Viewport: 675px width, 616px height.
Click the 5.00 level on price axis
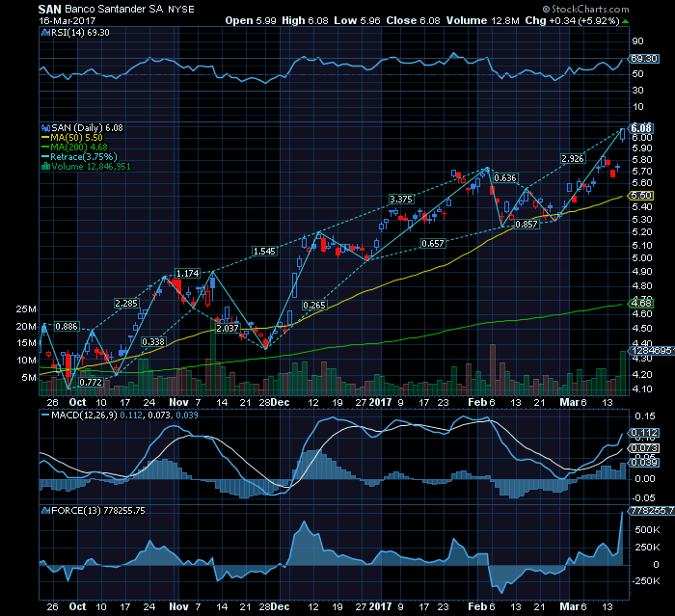click(643, 258)
